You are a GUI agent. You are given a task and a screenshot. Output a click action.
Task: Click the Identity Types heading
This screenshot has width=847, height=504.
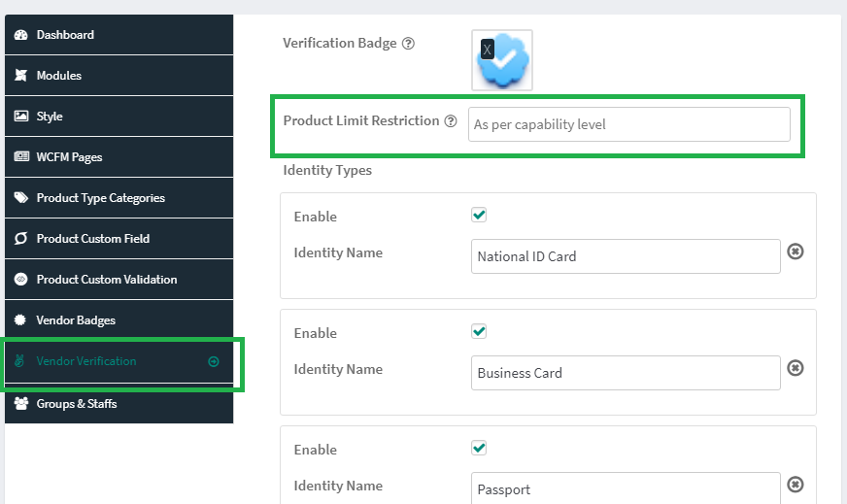coord(327,170)
